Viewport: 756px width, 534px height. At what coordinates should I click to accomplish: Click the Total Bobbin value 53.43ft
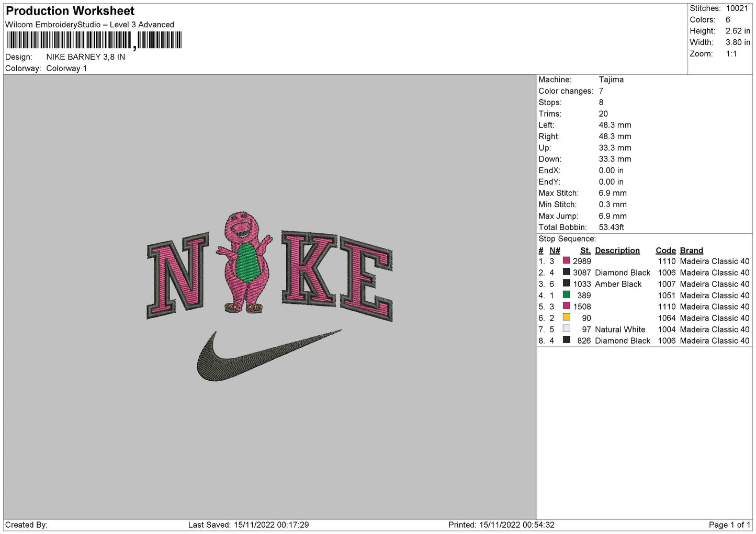(612, 227)
